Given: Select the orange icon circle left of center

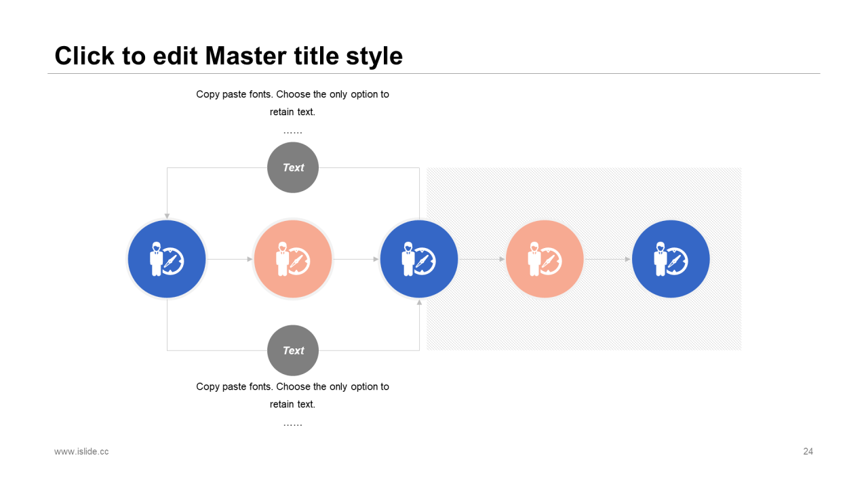Looking at the screenshot, I should point(293,259).
